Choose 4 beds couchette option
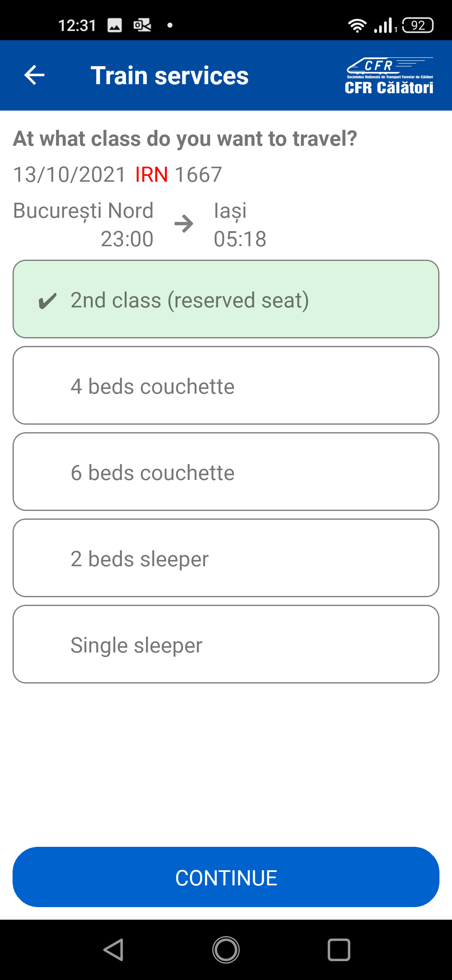452x980 pixels. tap(226, 386)
